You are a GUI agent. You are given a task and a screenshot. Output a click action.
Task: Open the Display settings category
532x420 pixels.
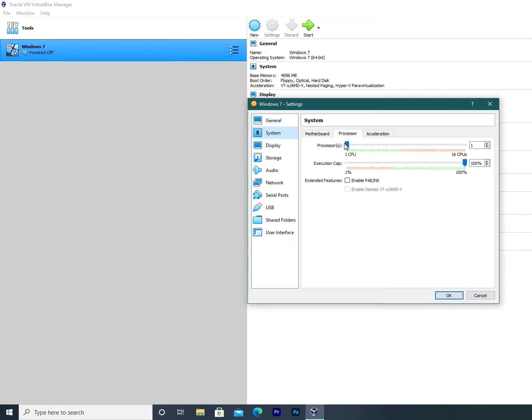[x=275, y=145]
